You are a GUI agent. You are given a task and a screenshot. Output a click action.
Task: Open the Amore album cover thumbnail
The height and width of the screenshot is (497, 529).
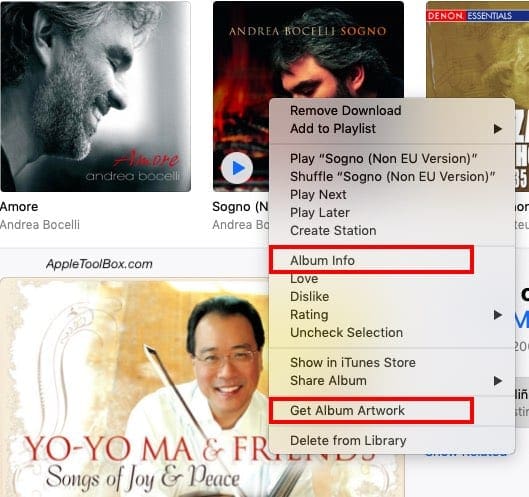(95, 96)
